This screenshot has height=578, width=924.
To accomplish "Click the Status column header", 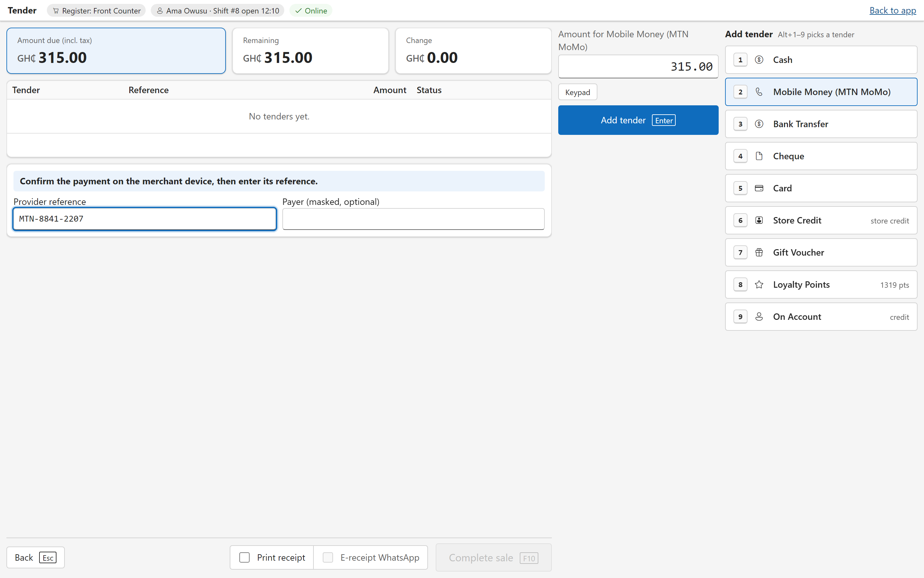I will (x=429, y=90).
